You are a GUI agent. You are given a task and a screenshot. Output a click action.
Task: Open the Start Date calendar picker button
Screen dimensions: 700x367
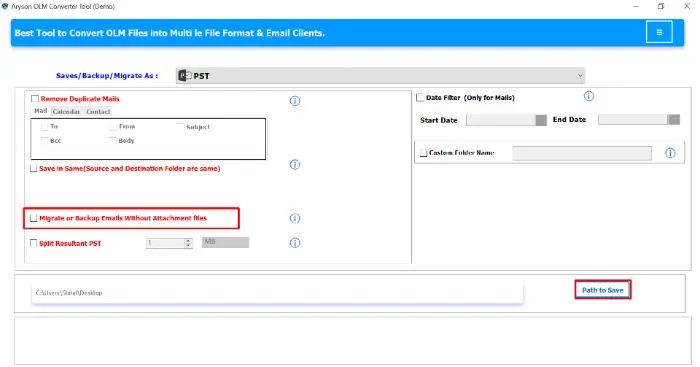pyautogui.click(x=541, y=120)
